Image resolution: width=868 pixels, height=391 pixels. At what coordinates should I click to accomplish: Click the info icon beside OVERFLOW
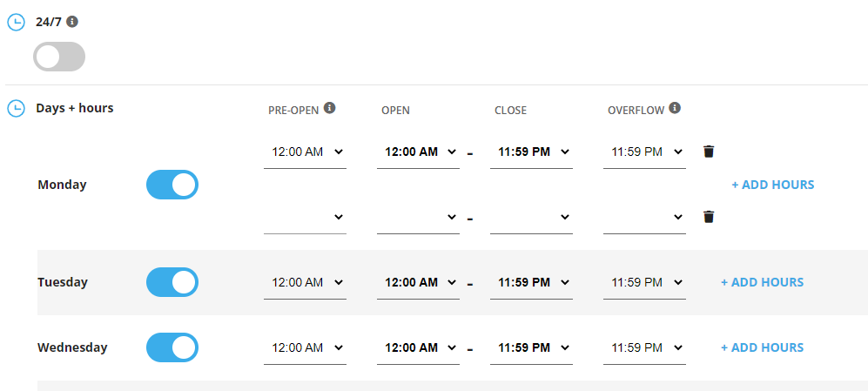(x=675, y=109)
